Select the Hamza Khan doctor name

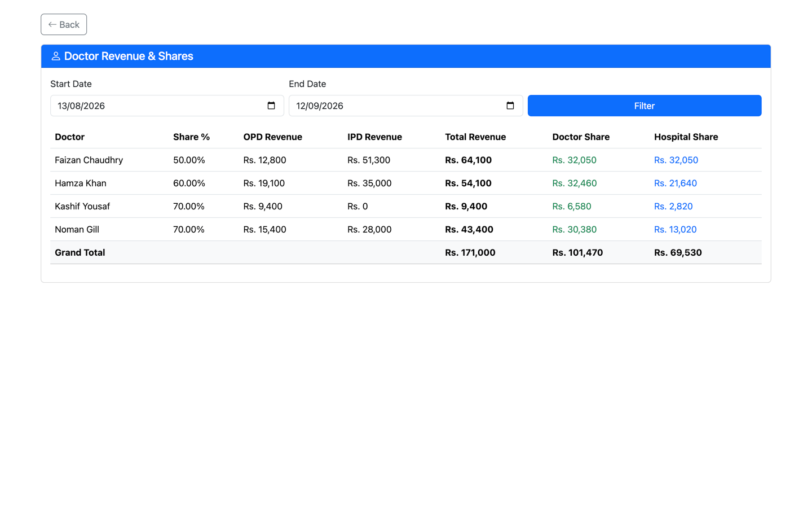coord(81,183)
